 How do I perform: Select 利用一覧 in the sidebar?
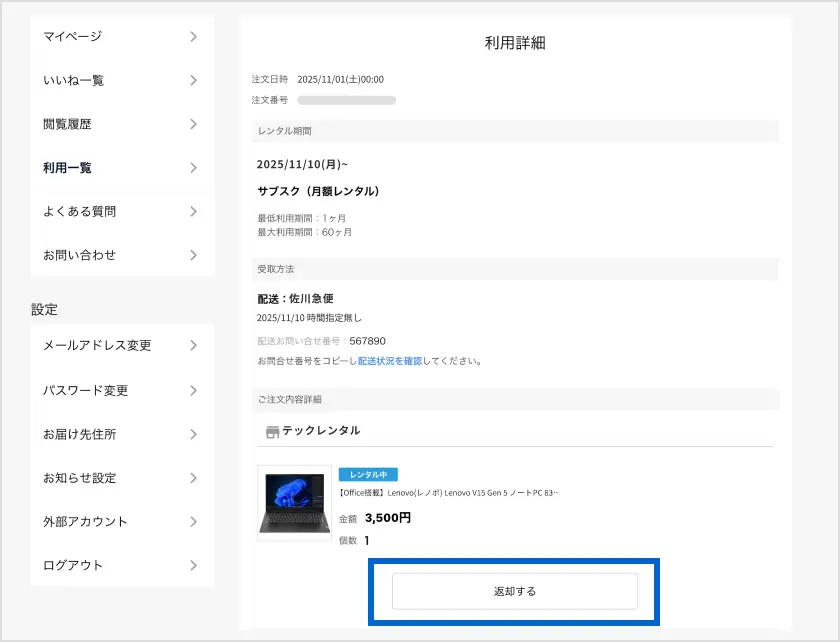tap(122, 168)
